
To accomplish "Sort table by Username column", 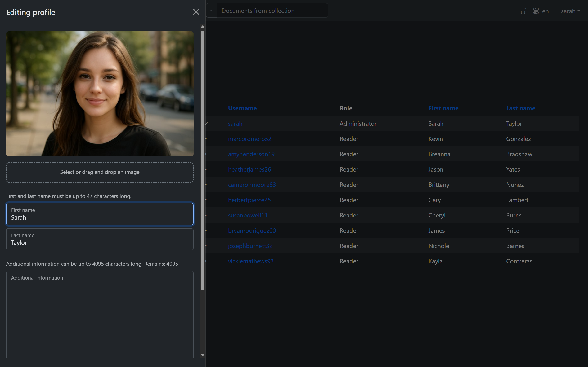I will [242, 108].
